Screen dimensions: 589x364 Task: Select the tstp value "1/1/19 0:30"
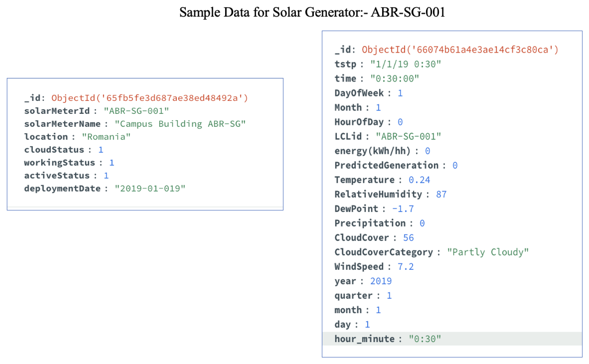406,64
